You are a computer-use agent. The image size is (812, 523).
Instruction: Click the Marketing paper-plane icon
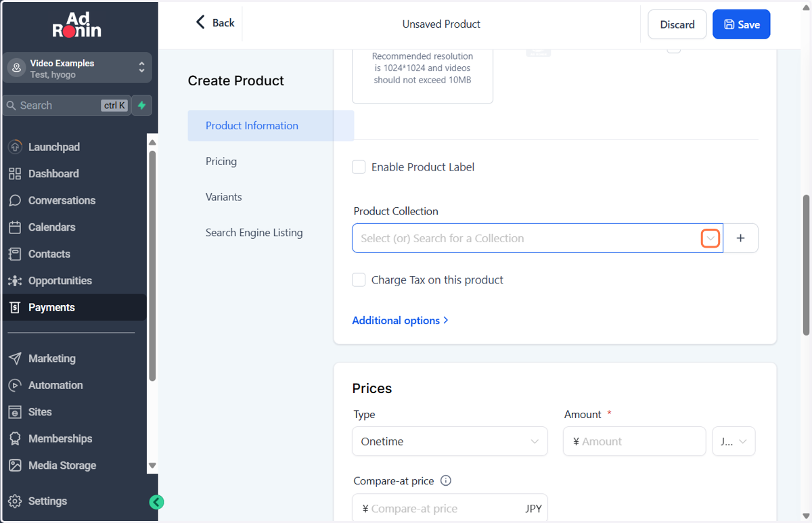[x=15, y=359]
